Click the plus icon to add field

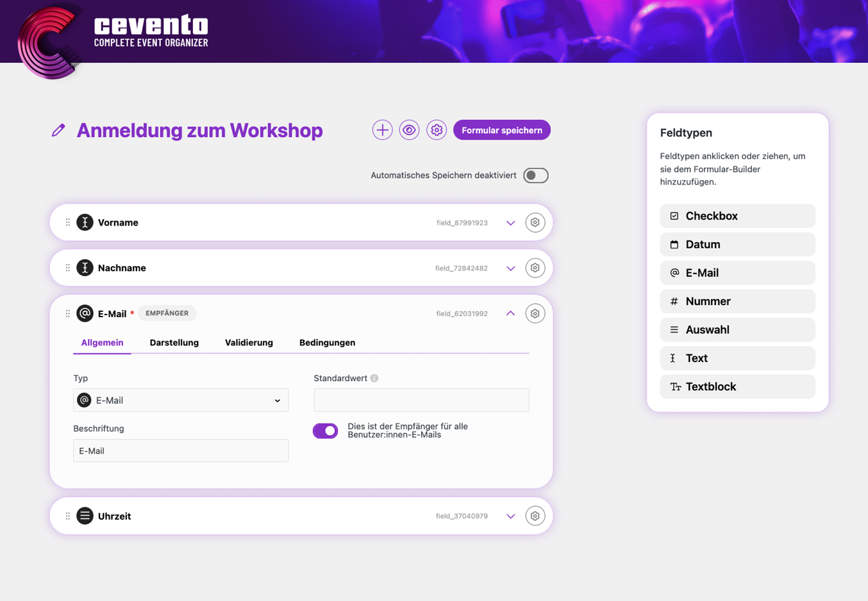click(382, 130)
